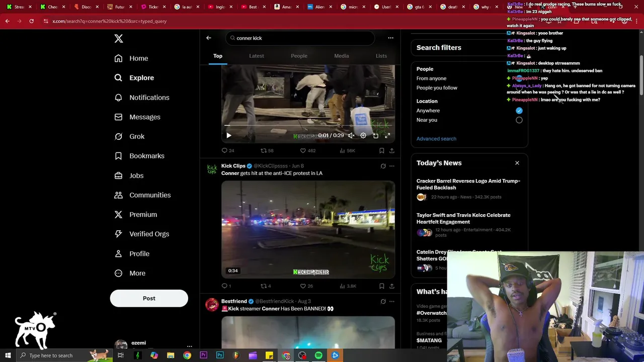Image resolution: width=644 pixels, height=362 pixels.
Task: Open the Jobs section
Action: pos(129,175)
